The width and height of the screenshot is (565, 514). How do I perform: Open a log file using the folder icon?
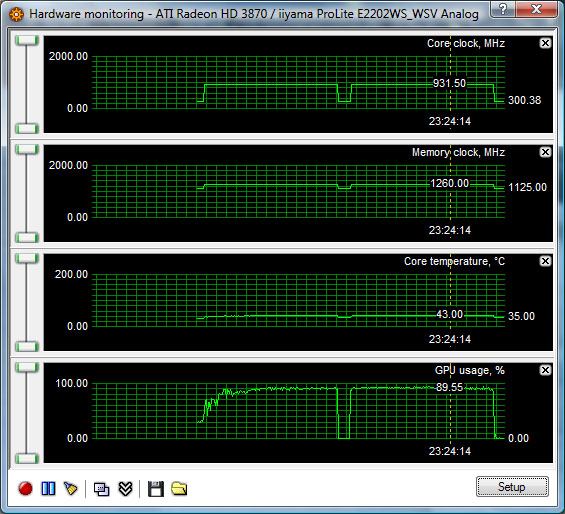tap(179, 488)
